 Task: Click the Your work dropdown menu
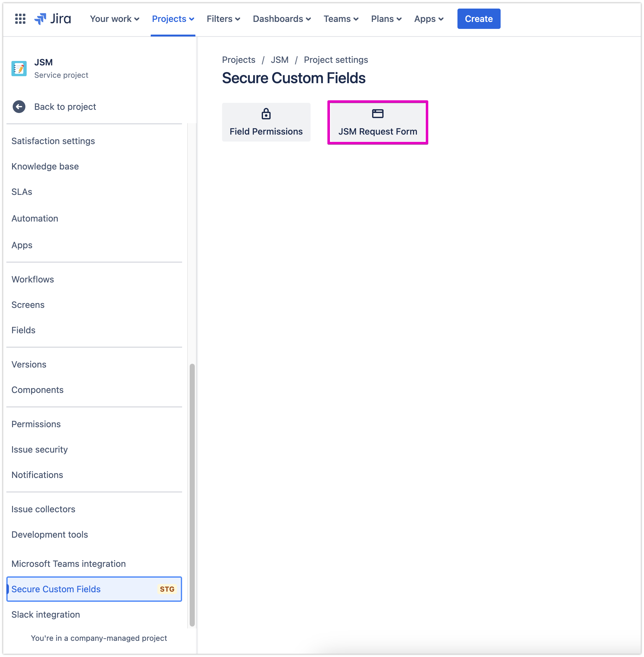click(113, 18)
